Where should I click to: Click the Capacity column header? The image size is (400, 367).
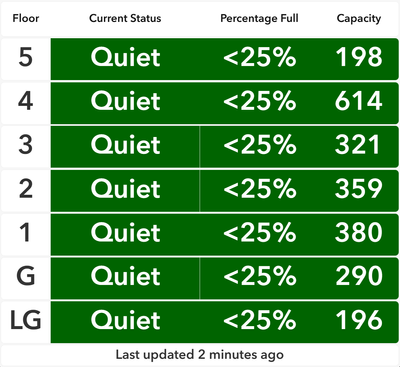[x=359, y=19]
